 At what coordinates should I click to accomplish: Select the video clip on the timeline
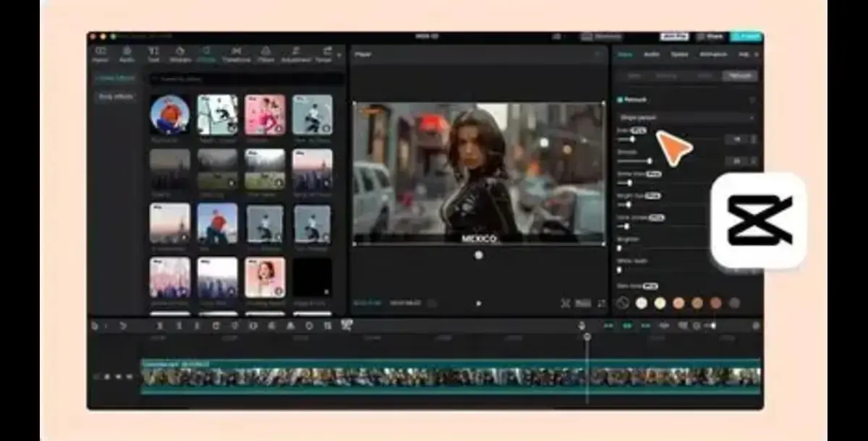(x=451, y=377)
